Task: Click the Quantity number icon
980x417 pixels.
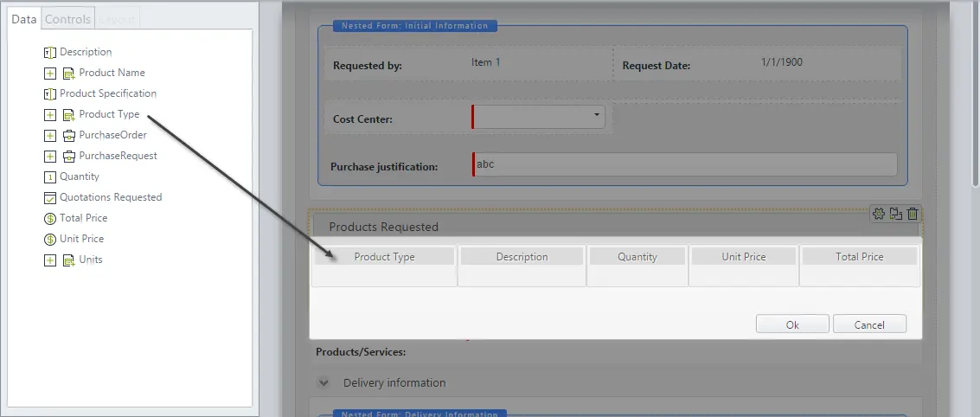Action: [50, 177]
